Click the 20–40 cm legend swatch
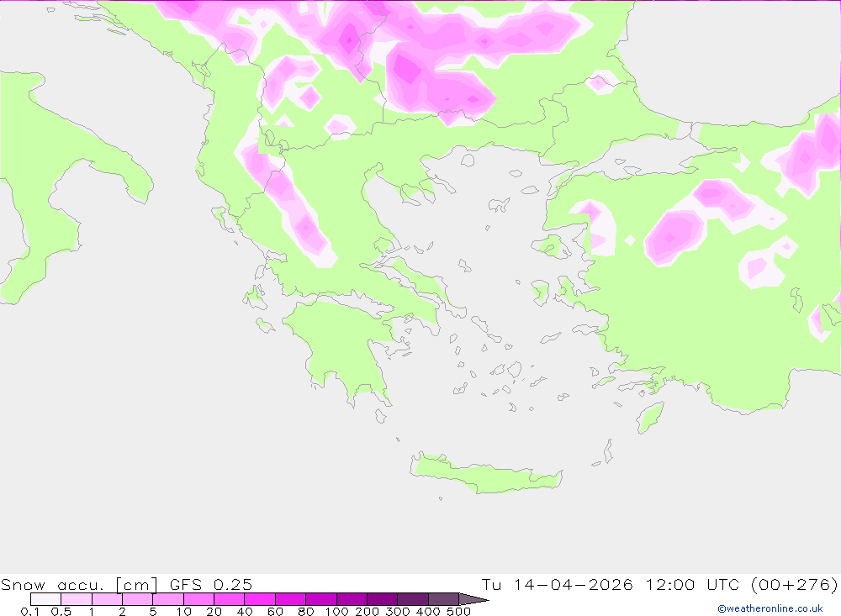Image resolution: width=841 pixels, height=616 pixels. (x=230, y=599)
